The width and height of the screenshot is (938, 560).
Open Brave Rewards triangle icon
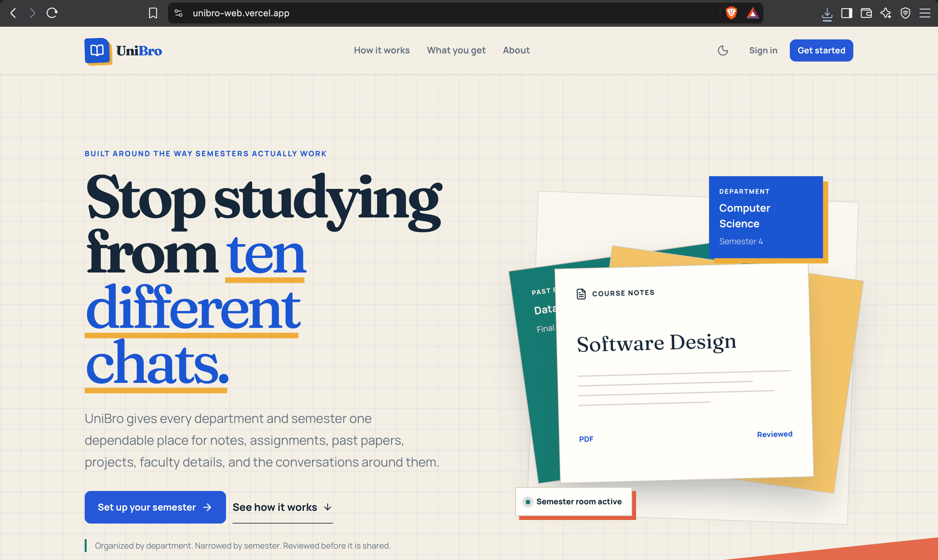(x=752, y=13)
